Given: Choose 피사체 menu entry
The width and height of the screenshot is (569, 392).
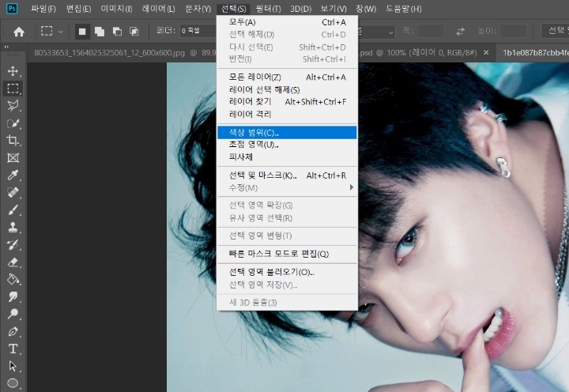Looking at the screenshot, I should (287, 156).
